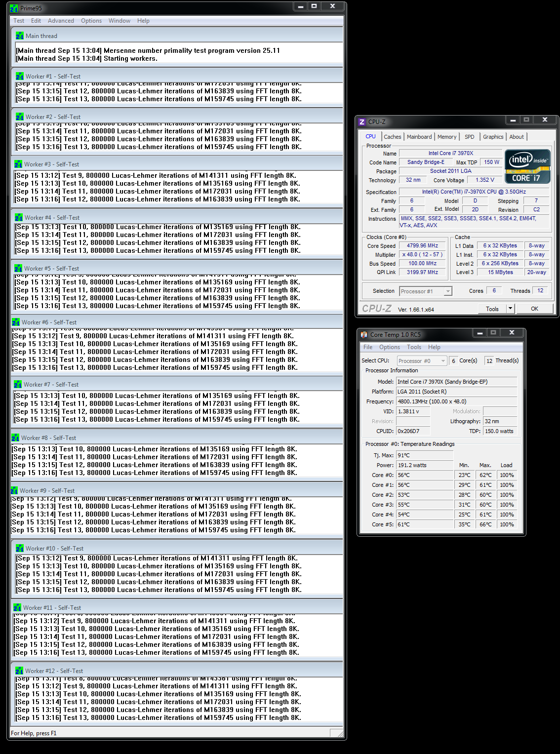Click the Tj. Max value 91°C
The width and height of the screenshot is (560, 754).
(425, 455)
